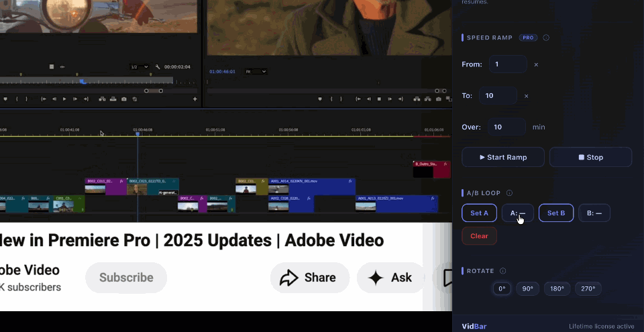
Task: Click the Share button below video
Action: (310, 278)
